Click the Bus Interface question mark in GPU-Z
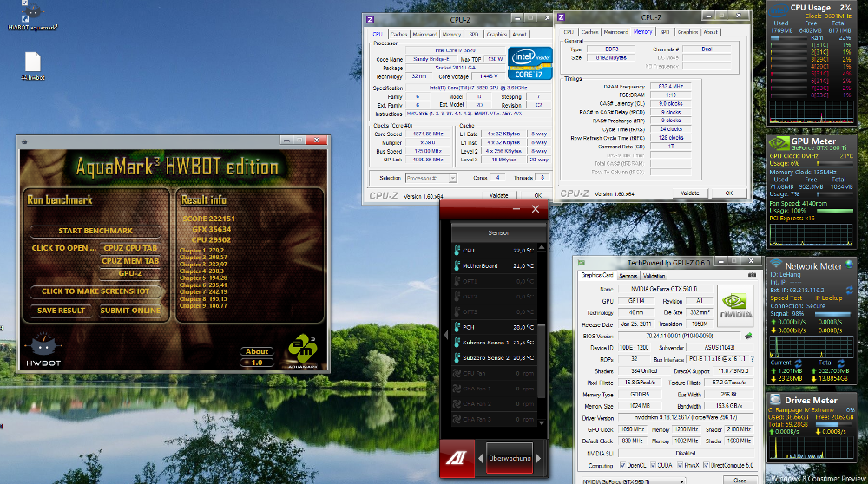Viewport: 868px width, 484px height. coord(752,359)
